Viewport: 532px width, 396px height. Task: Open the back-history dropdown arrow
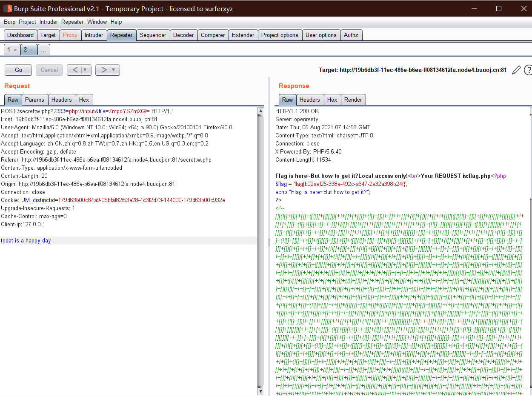click(x=85, y=70)
